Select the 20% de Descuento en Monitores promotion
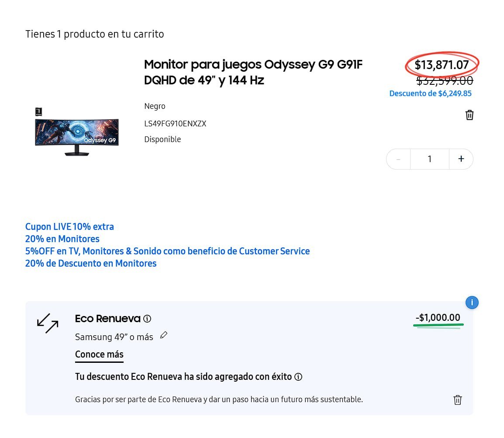This screenshot has width=504, height=438. tap(91, 263)
